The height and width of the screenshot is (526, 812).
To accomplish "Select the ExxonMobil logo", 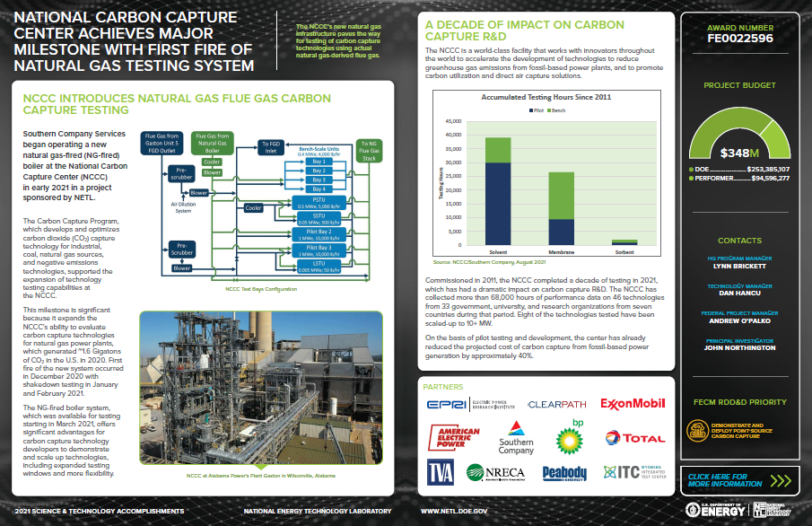I will [x=633, y=404].
